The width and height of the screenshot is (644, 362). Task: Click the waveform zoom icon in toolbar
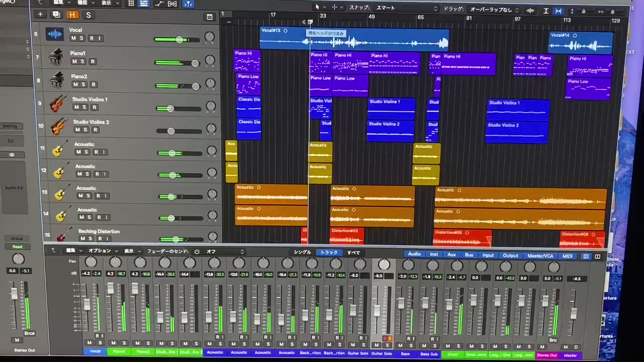coord(530,10)
